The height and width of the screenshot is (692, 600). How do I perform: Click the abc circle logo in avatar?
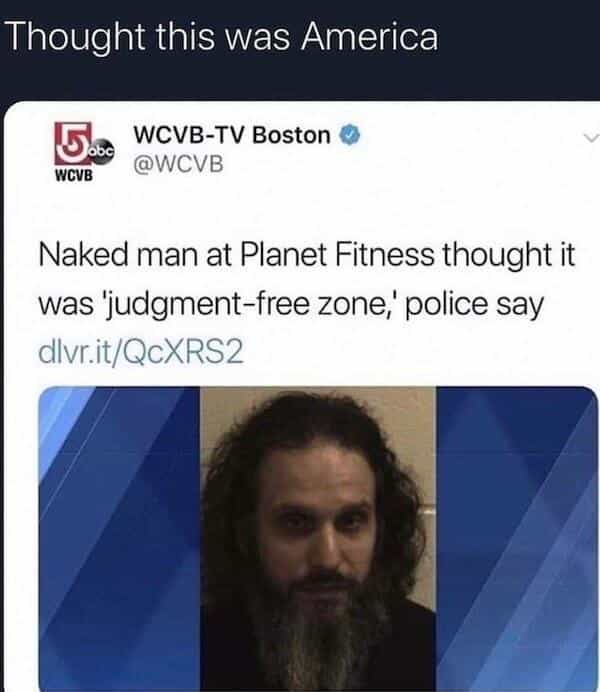pyautogui.click(x=103, y=153)
